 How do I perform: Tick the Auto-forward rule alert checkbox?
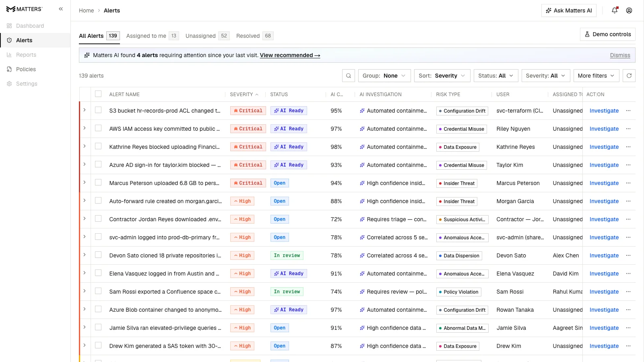click(98, 200)
